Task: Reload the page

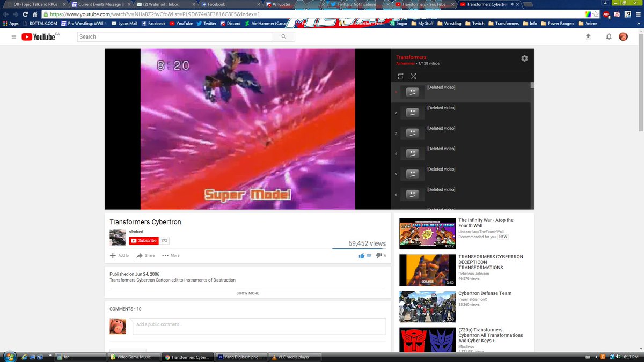Action: coord(25,14)
